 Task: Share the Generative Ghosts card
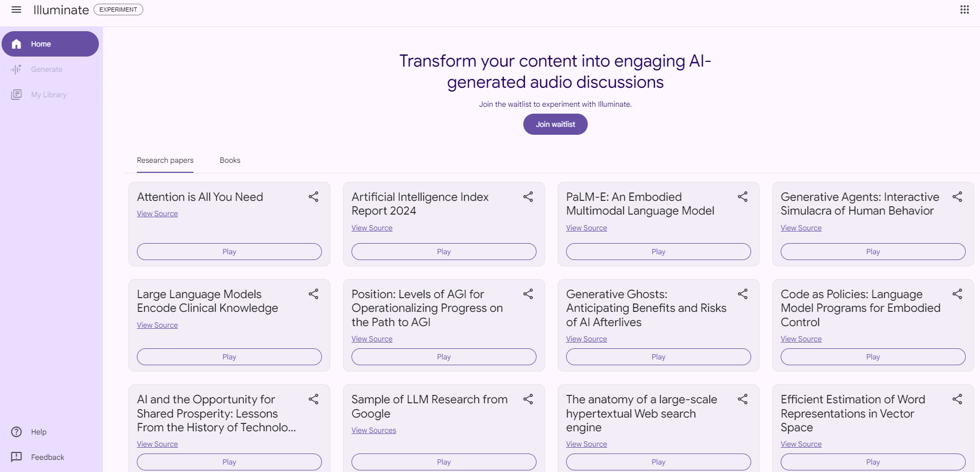(x=743, y=294)
